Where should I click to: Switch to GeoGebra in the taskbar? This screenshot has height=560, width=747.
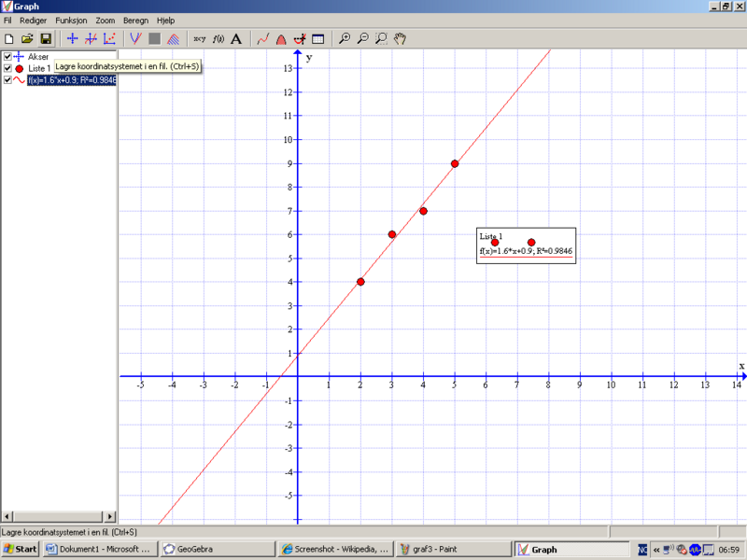pyautogui.click(x=216, y=549)
